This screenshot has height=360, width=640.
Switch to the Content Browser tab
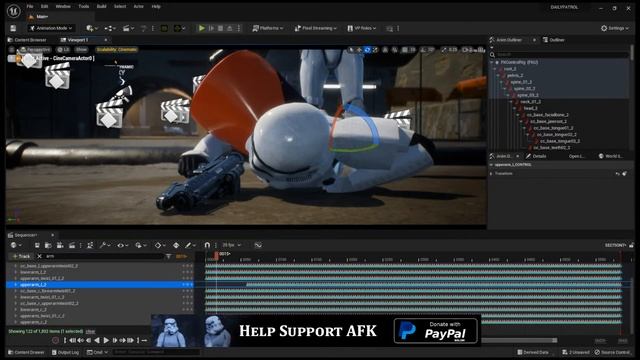coord(27,40)
